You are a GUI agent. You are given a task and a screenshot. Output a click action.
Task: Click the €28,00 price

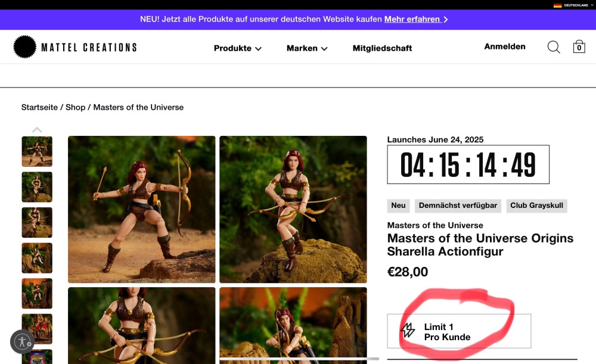point(408,272)
